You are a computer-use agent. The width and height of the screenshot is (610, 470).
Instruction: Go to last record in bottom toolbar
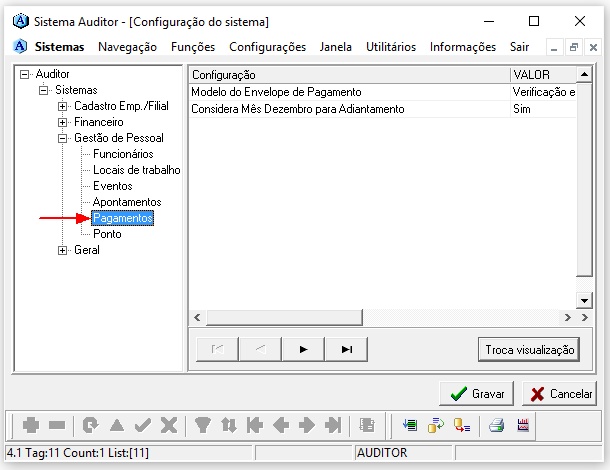[x=333, y=425]
